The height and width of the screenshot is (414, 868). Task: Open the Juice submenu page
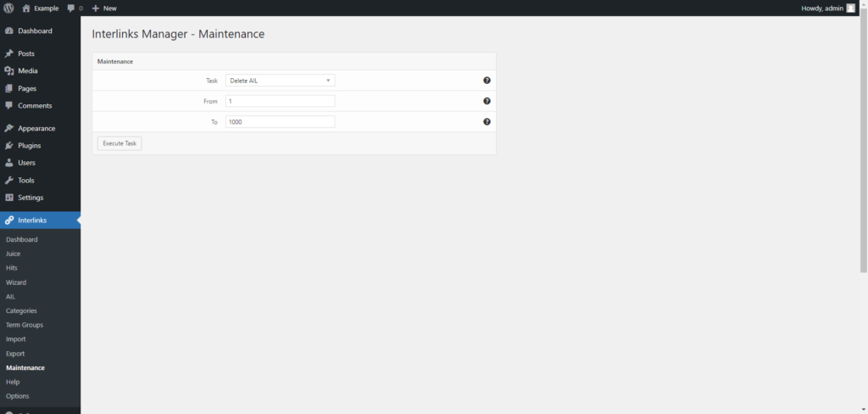click(x=14, y=254)
